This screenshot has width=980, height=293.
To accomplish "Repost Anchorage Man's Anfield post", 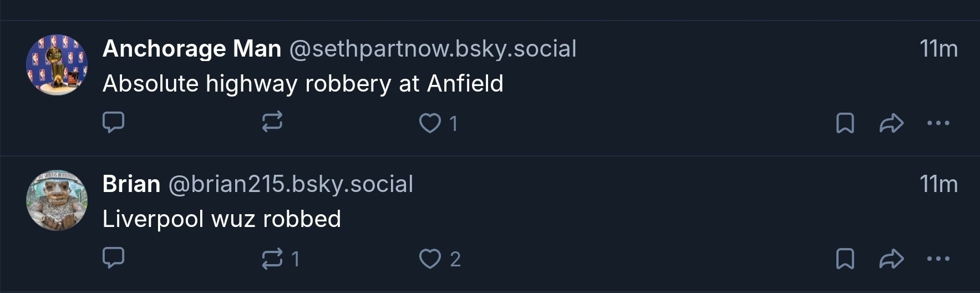I will click(272, 122).
